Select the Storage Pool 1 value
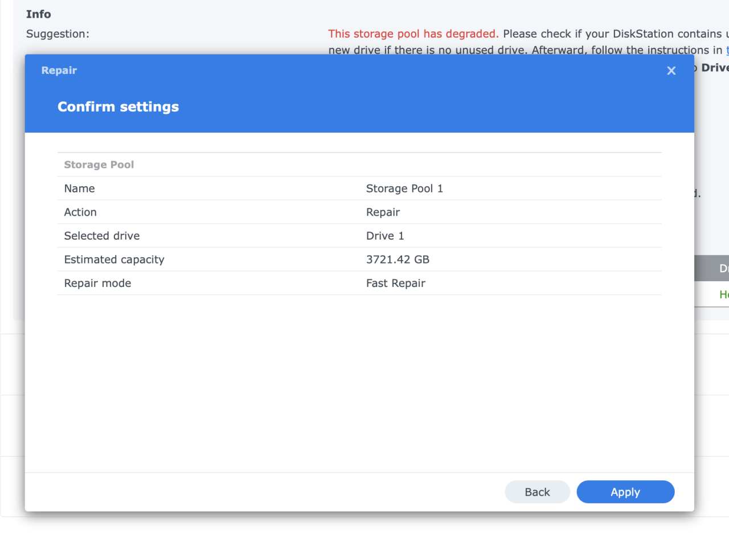 point(404,188)
